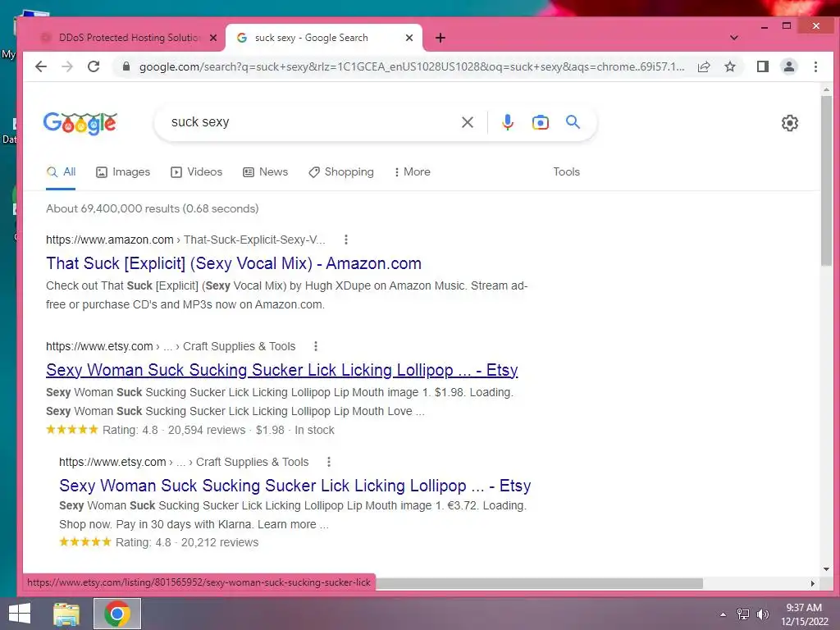Click the Google holiday logo
Image resolution: width=840 pixels, height=630 pixels.
(x=80, y=123)
